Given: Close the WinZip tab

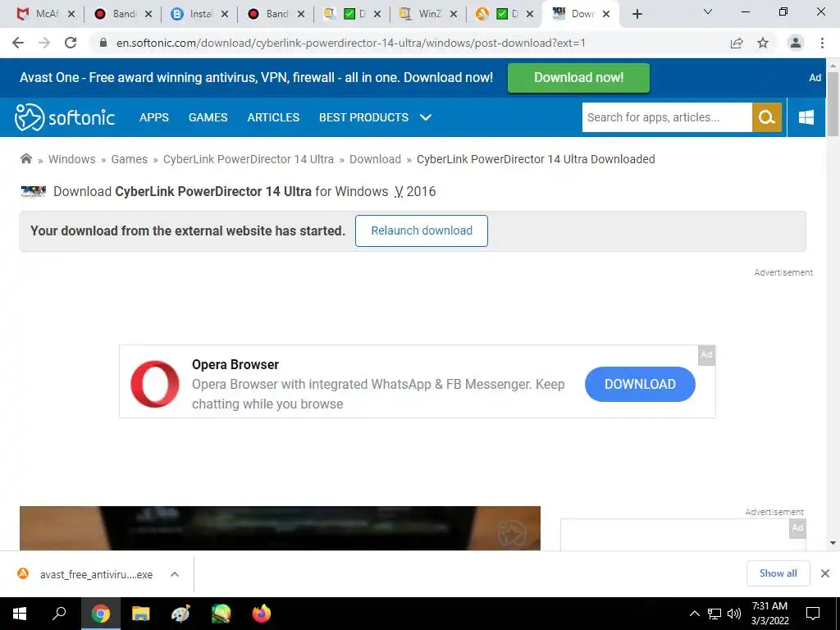Looking at the screenshot, I should point(453,14).
